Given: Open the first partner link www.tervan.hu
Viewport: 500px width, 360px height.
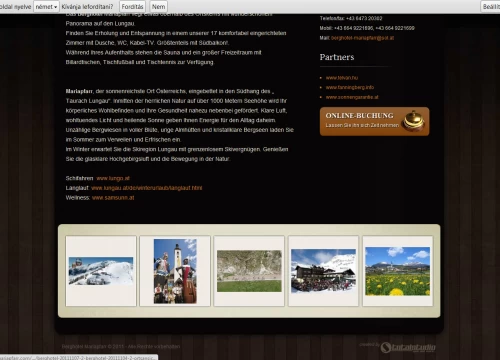Looking at the screenshot, I should pyautogui.click(x=342, y=78).
